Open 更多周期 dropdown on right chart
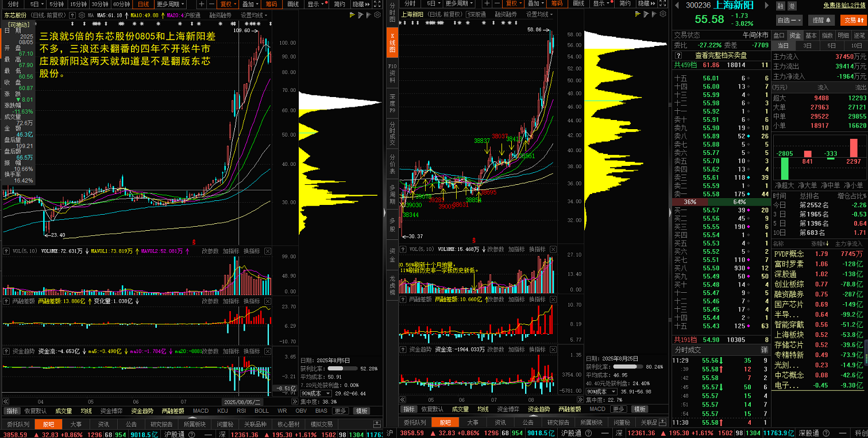This screenshot has height=438, width=868. coord(458,4)
